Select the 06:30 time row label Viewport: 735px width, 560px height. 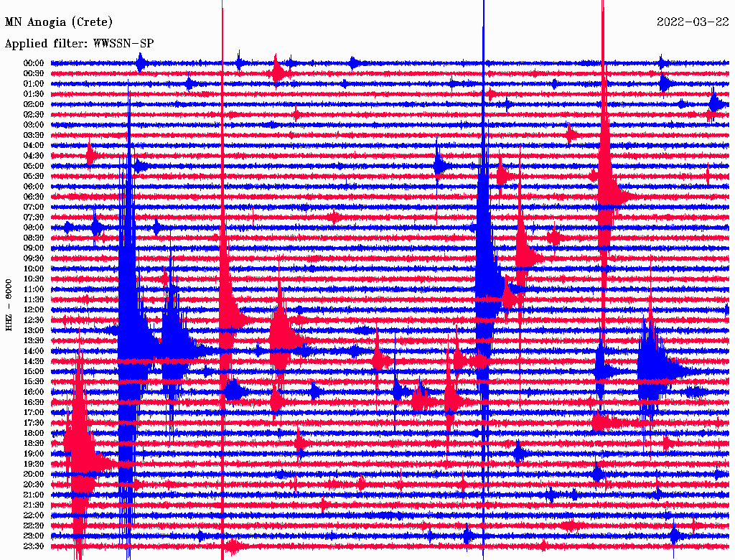(x=34, y=197)
